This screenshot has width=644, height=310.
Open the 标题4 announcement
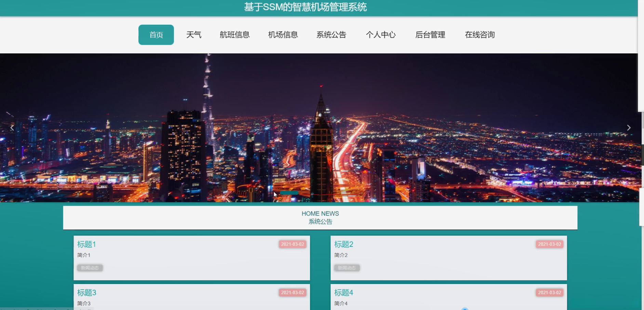[x=344, y=293]
